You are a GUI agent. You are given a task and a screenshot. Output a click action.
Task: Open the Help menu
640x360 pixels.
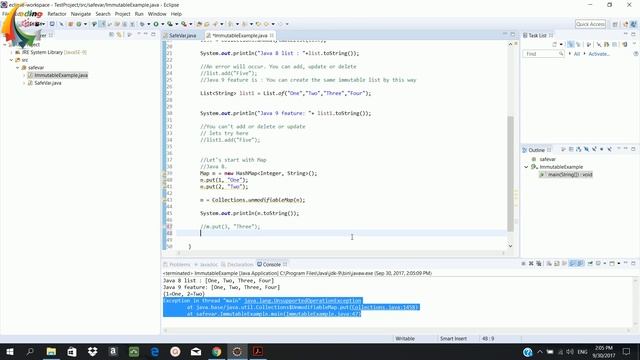pyautogui.click(x=176, y=14)
